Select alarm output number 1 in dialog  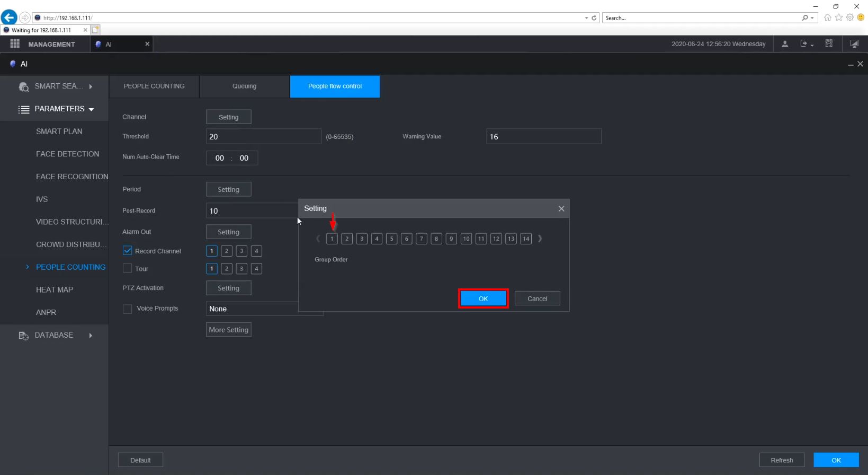click(x=332, y=239)
